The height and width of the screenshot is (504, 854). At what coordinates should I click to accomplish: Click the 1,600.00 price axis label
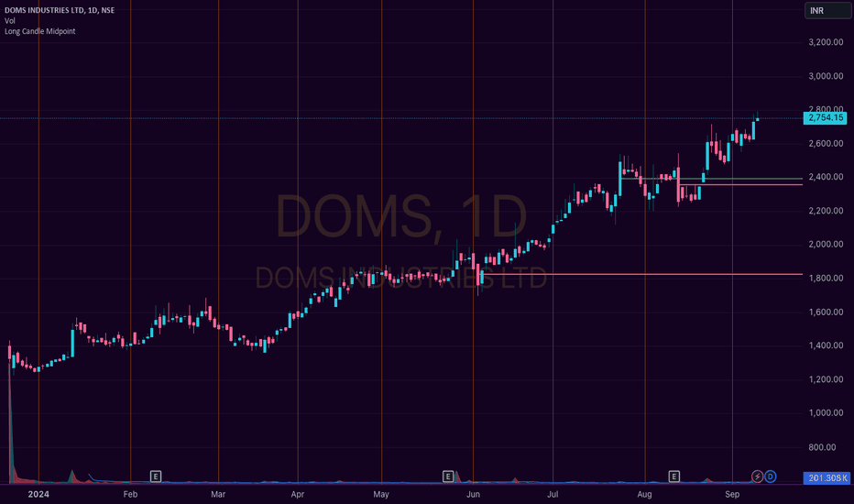click(x=826, y=312)
